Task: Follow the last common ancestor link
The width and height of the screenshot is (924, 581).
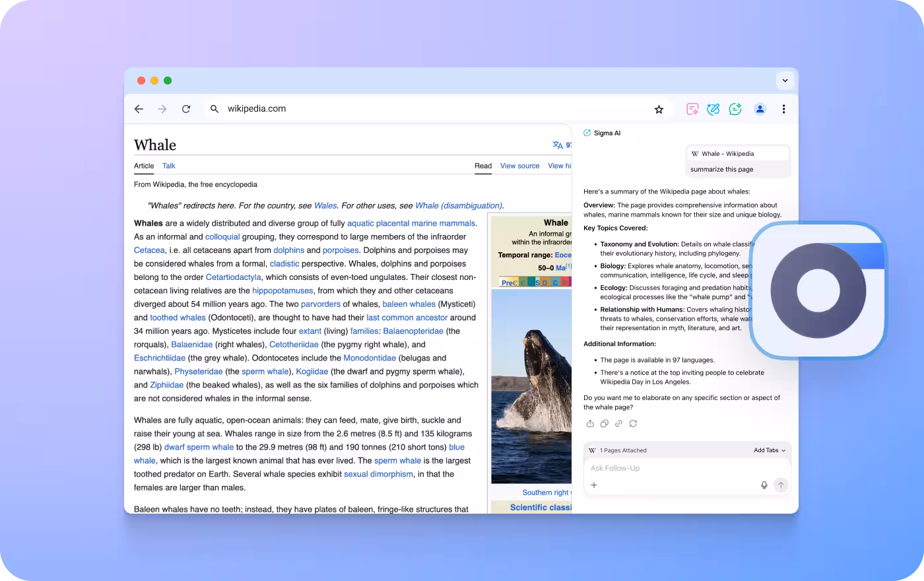Action: 407,318
